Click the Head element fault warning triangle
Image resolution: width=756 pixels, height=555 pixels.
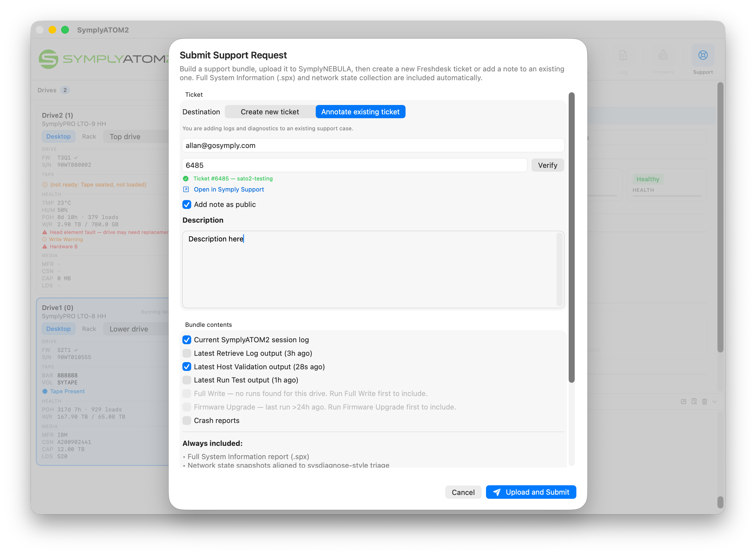coord(45,232)
